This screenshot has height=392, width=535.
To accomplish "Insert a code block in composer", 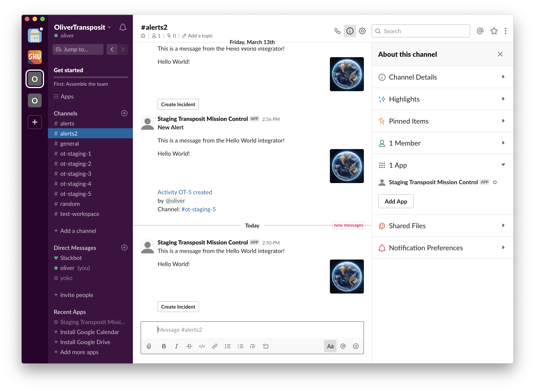I will click(x=265, y=346).
